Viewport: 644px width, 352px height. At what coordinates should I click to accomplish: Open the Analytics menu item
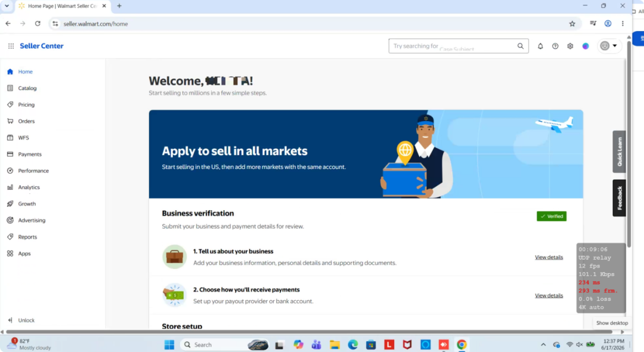(x=29, y=187)
